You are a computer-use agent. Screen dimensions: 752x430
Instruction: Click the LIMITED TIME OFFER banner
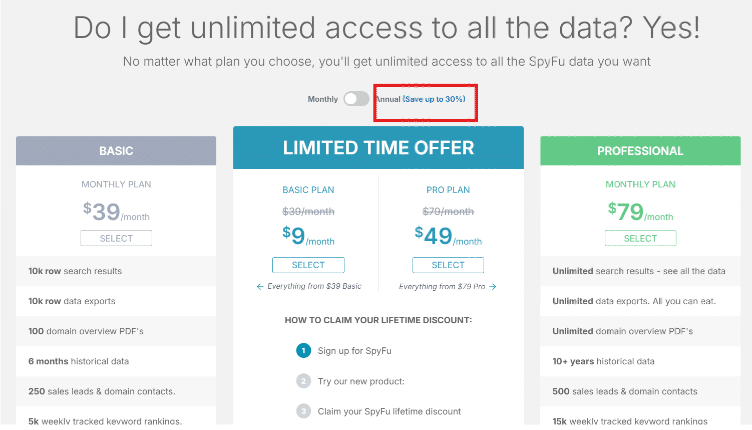(378, 148)
